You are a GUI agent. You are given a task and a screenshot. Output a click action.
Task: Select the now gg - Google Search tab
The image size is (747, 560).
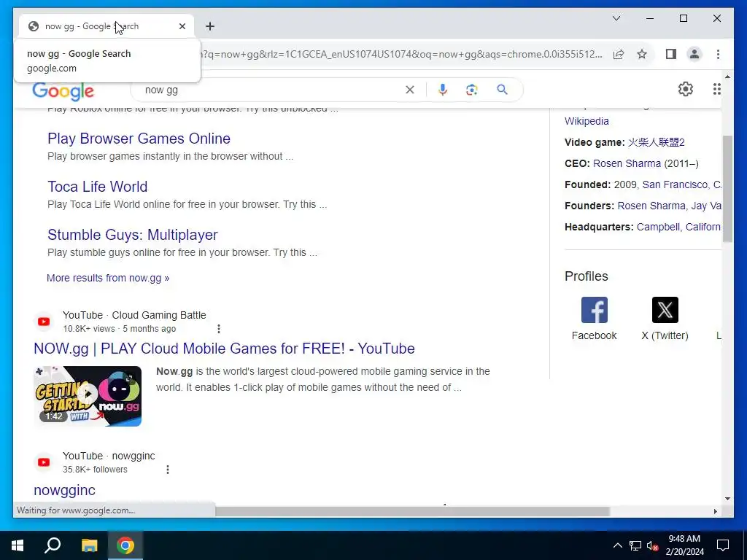(x=107, y=26)
